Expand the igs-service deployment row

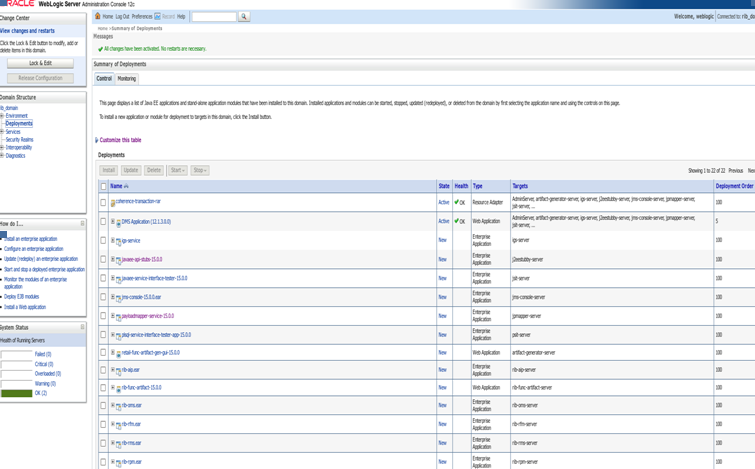pos(113,240)
